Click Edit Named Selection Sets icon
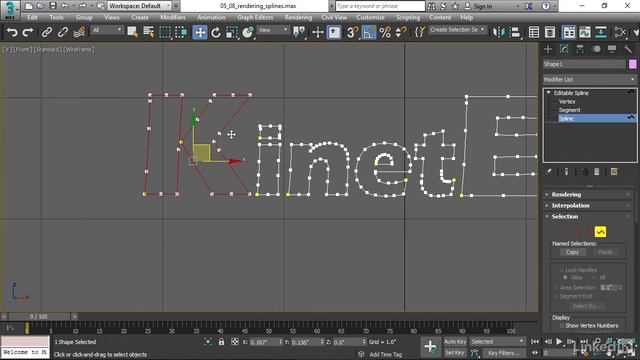Screen dimensions: 640x360 (419, 32)
